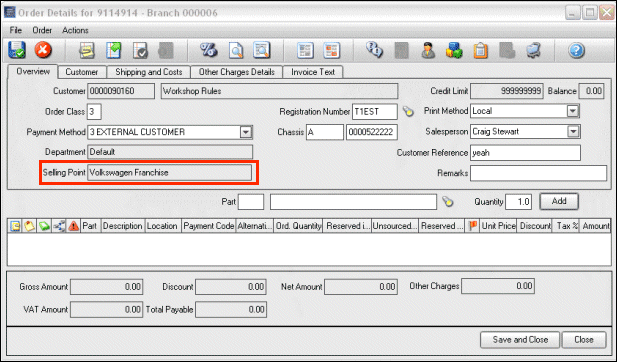Click the single page magnifier preview icon

pyautogui.click(x=236, y=51)
